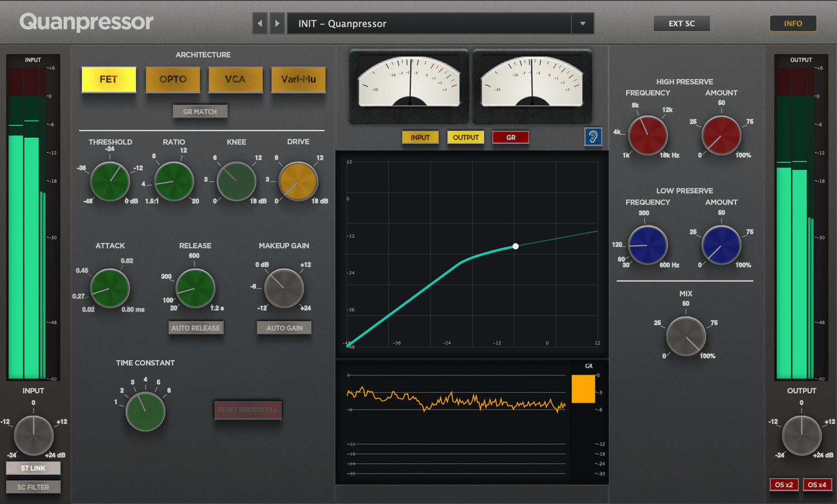Click the MAKEUP GAIN knob
Image resolution: width=837 pixels, height=504 pixels.
click(x=284, y=288)
